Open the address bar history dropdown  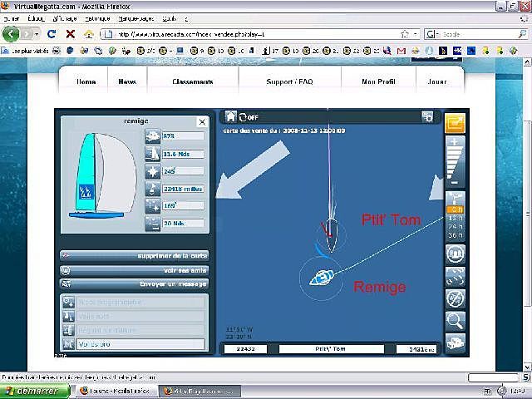(415, 34)
